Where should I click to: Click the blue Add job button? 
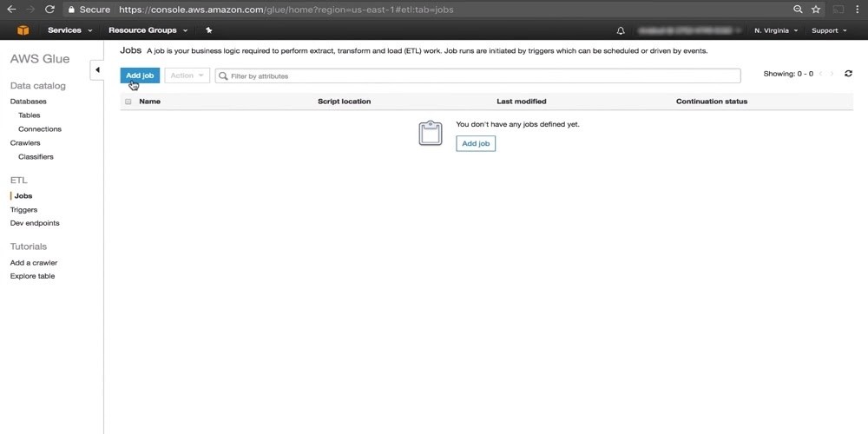coord(140,76)
